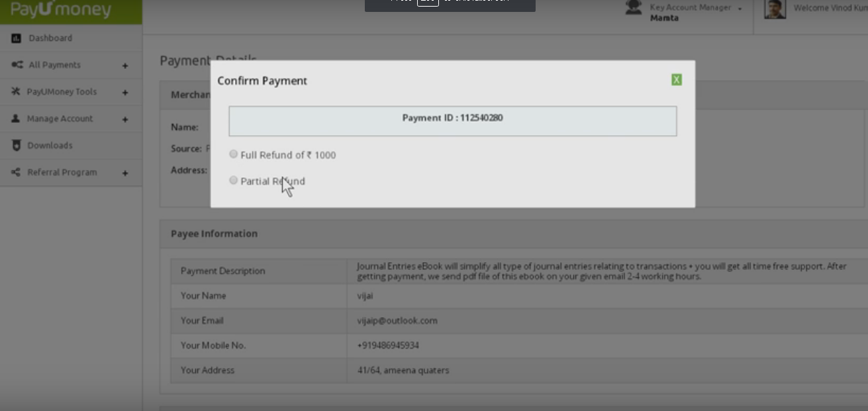The height and width of the screenshot is (411, 868).
Task: Click the Key Account Manager headset avatar icon
Action: [x=632, y=9]
